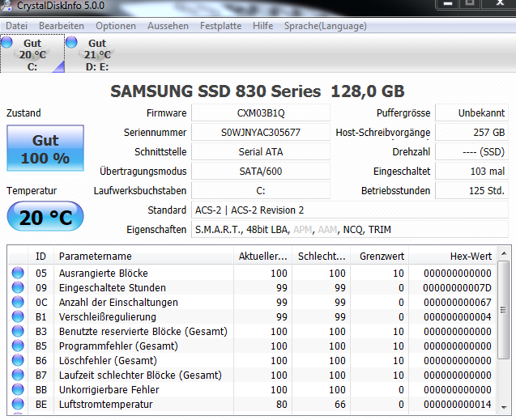This screenshot has width=516, height=420.
Task: Click status orb of Eingeschaltete Stunden row
Action: (18, 287)
